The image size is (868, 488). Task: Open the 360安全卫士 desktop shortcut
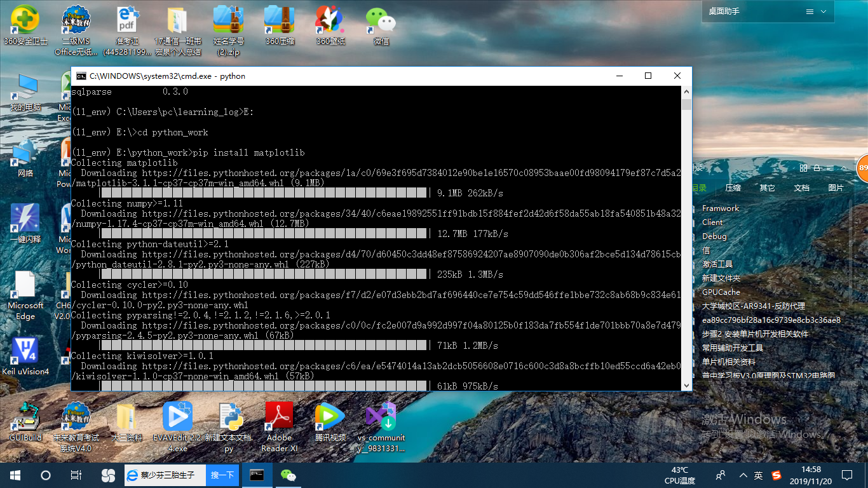(25, 26)
